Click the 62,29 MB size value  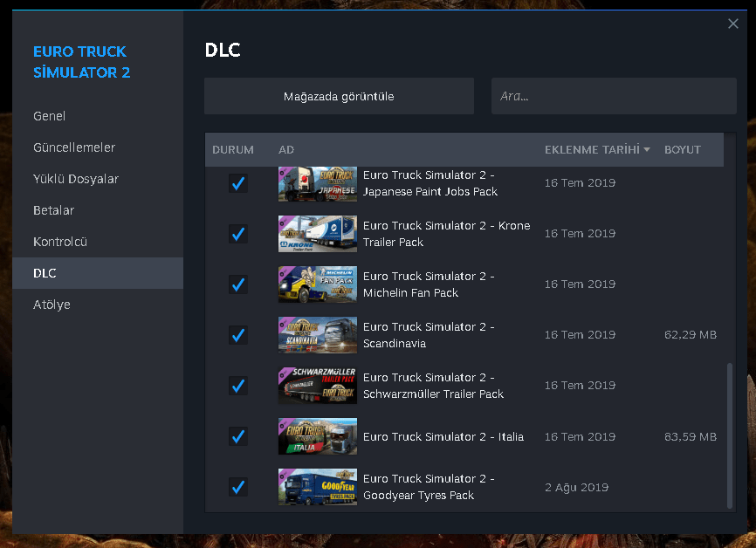click(x=691, y=335)
